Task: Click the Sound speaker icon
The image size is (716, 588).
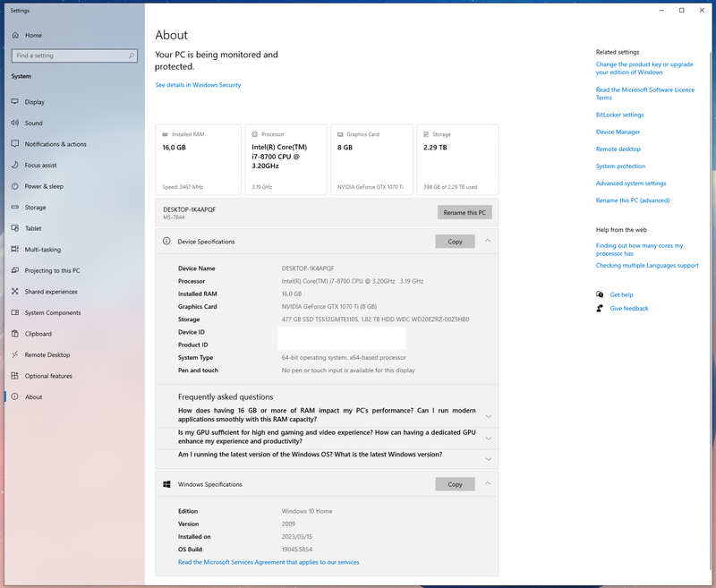Action: (15, 123)
